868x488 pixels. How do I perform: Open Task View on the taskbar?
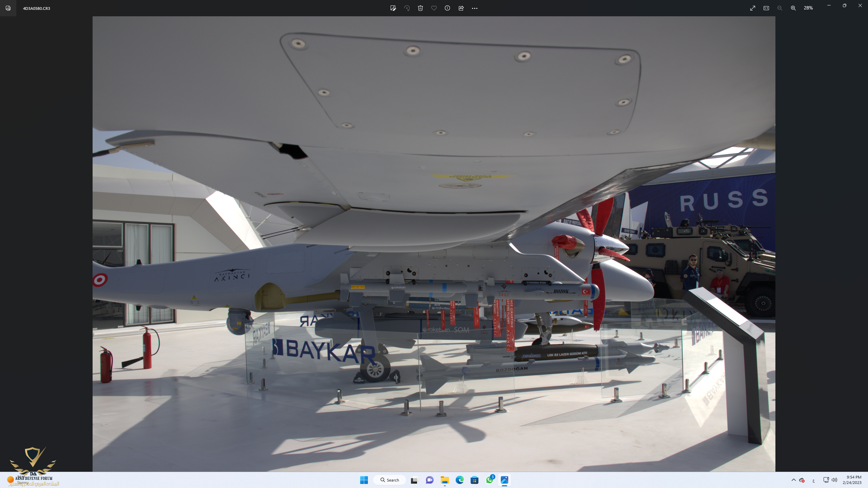coord(414,480)
